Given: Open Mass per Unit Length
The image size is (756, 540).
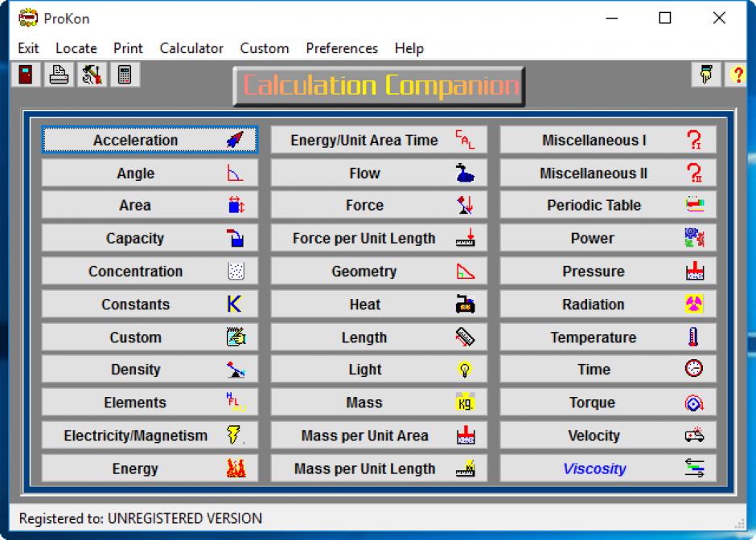Looking at the screenshot, I should 379,468.
